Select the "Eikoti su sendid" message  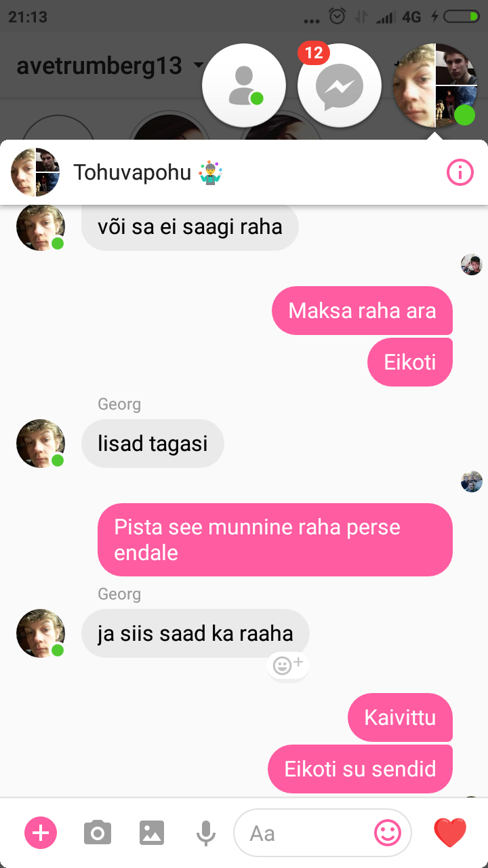tap(360, 769)
